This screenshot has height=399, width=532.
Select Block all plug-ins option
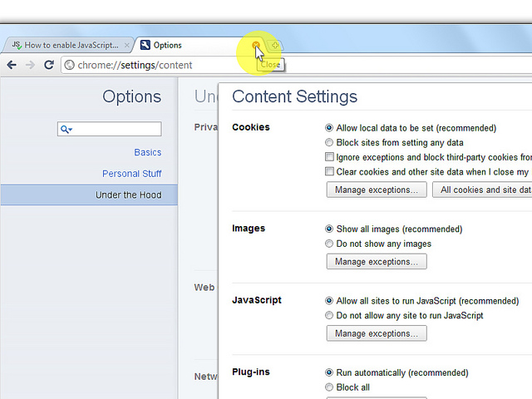point(330,387)
